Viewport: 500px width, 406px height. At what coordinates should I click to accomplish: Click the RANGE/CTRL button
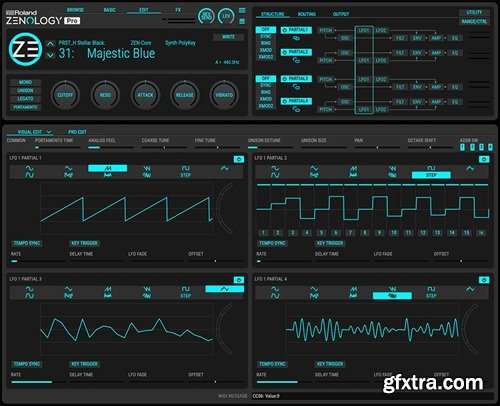(x=474, y=21)
